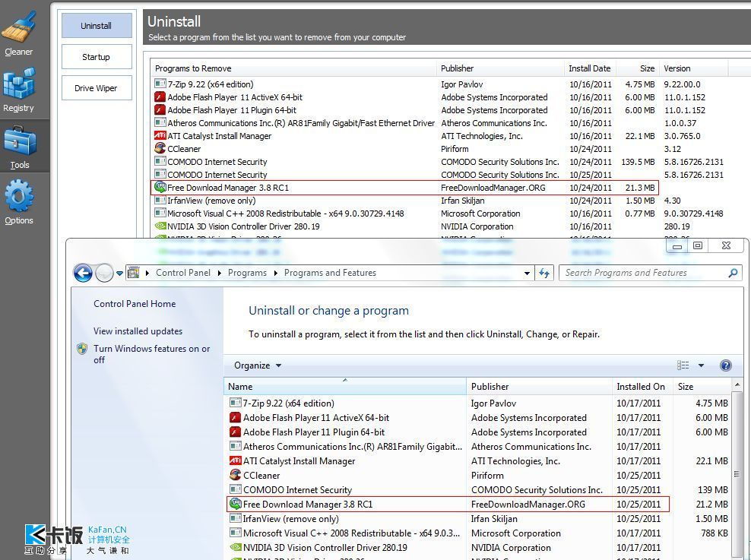Select Adobe Flash Player Plugin icon in CCleaner

pyautogui.click(x=160, y=109)
